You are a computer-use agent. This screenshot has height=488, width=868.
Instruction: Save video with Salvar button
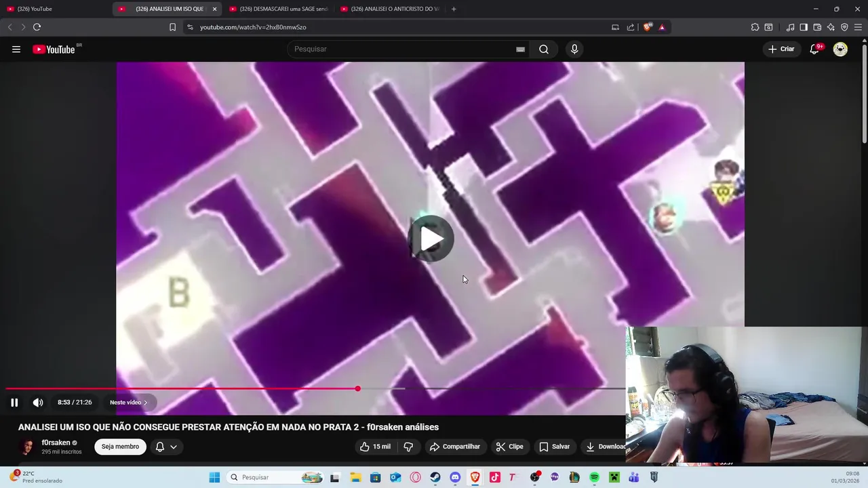coord(554,447)
